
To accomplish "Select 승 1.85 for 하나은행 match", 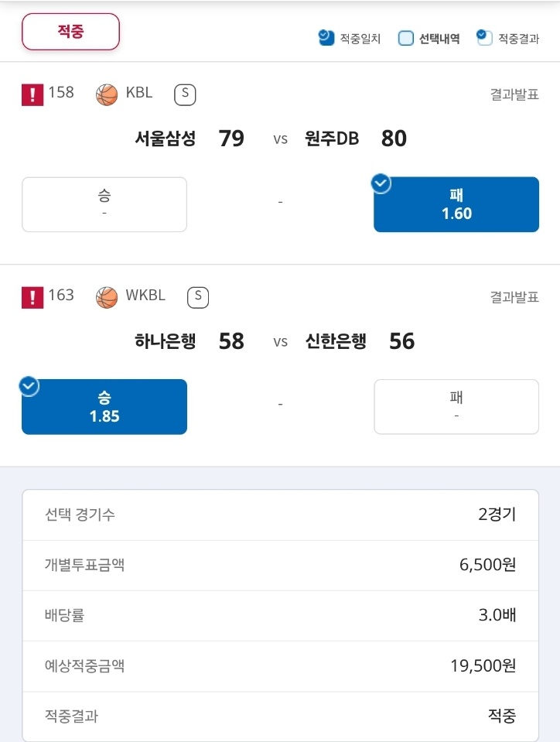I will (104, 407).
